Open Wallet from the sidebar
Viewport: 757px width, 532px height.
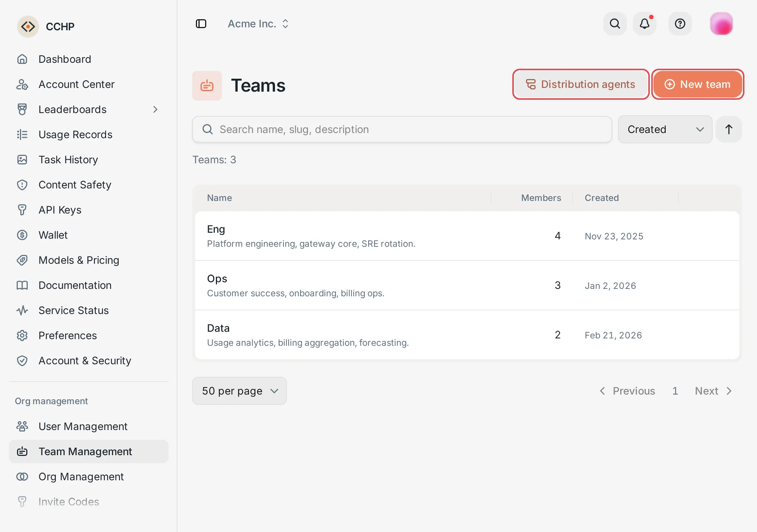(x=89, y=235)
